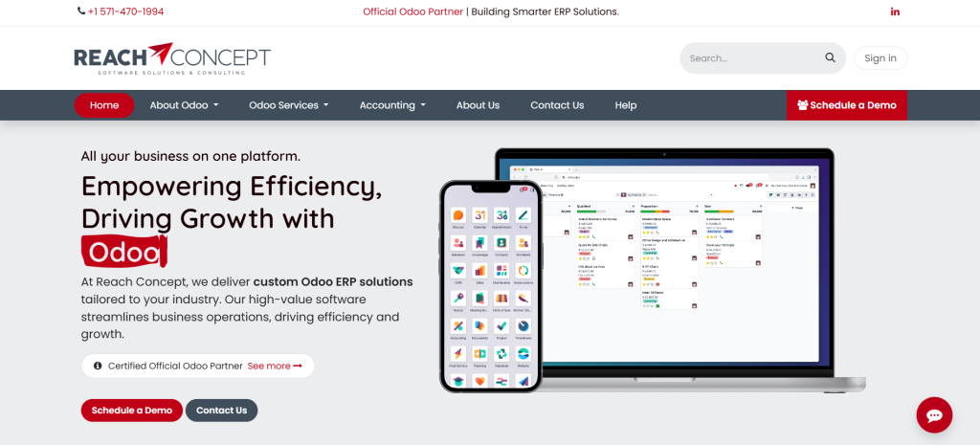Screen dimensions: 980x445
Task: Click the phone handset icon in top bar
Action: pyautogui.click(x=81, y=11)
